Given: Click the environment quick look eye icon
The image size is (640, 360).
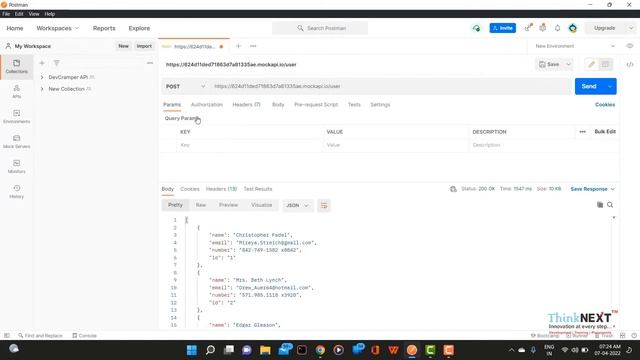Looking at the screenshot, I should [630, 46].
